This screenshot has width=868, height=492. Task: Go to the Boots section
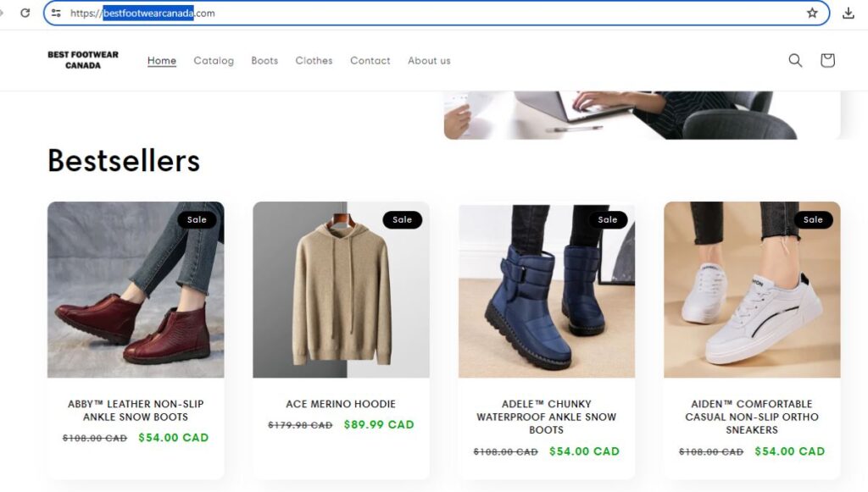click(x=264, y=60)
